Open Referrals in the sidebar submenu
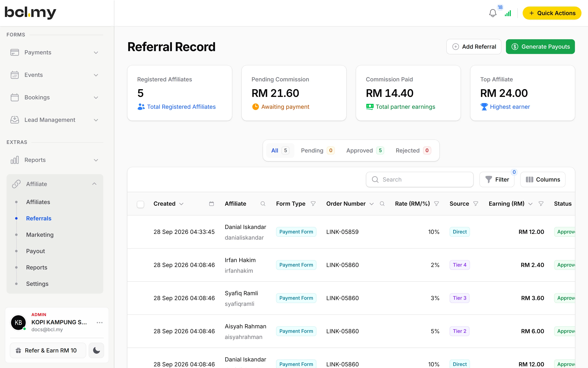The image size is (588, 368). tap(39, 218)
